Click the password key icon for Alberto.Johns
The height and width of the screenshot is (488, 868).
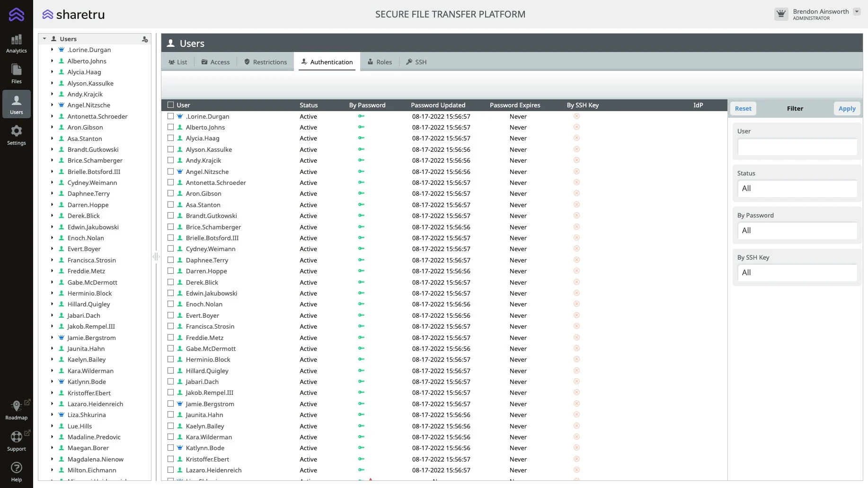pos(361,127)
